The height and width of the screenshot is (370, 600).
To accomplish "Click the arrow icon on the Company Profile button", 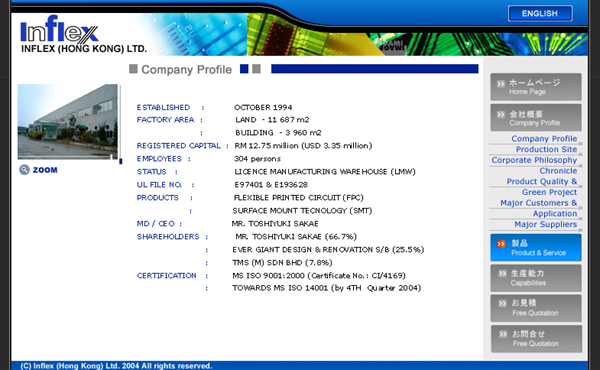I will click(501, 114).
